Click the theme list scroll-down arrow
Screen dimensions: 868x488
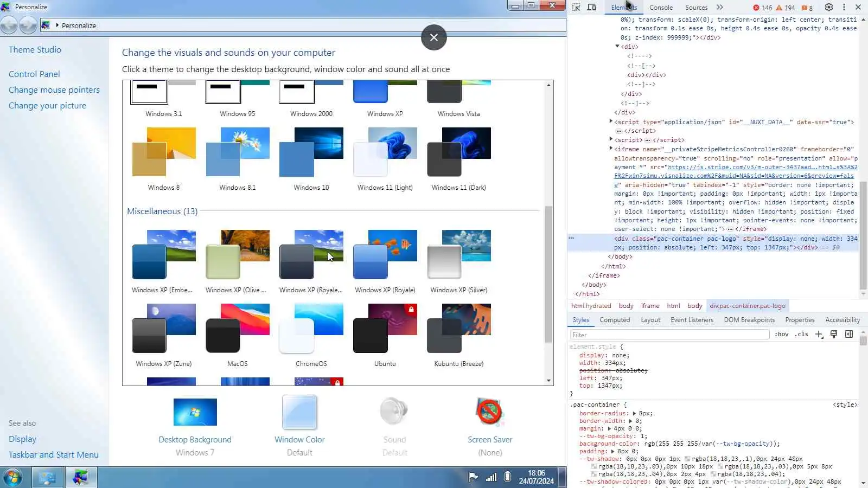tap(549, 381)
